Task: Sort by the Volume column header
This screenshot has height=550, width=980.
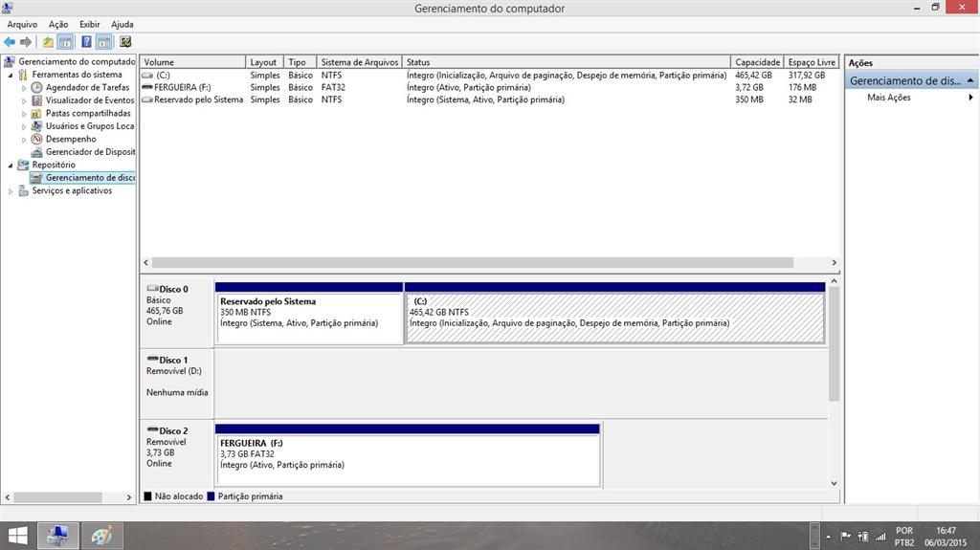Action: [x=192, y=62]
